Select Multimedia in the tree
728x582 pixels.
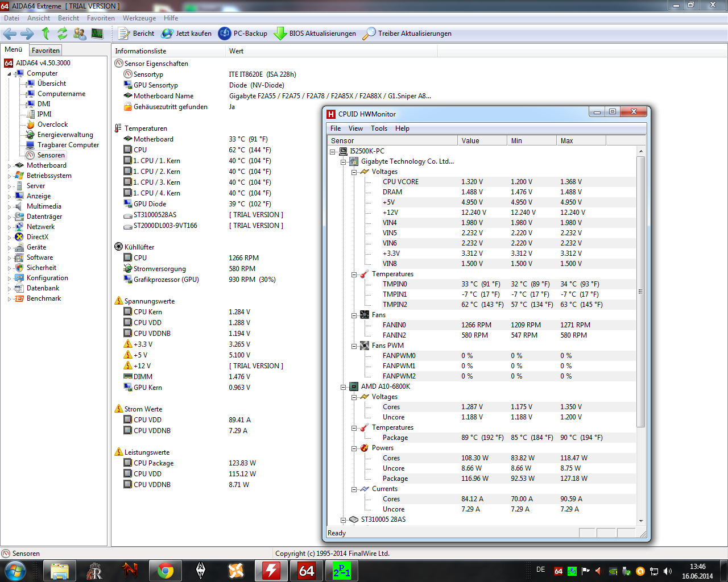click(43, 206)
